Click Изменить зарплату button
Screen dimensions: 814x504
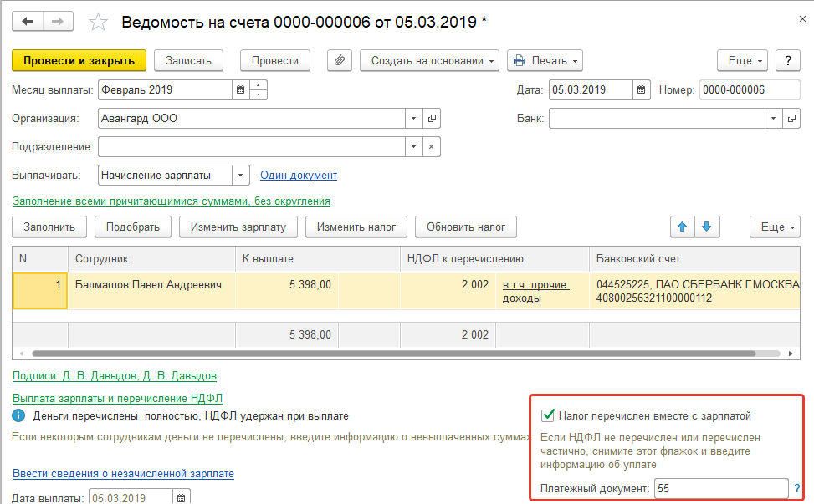point(238,227)
